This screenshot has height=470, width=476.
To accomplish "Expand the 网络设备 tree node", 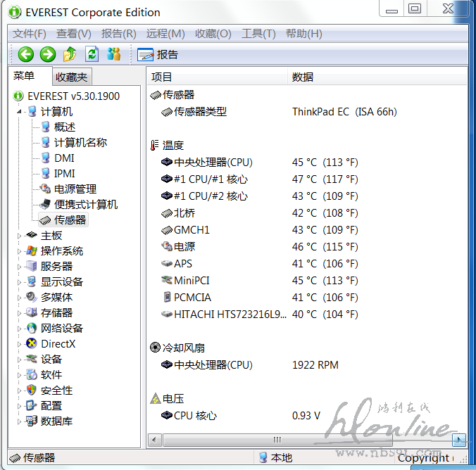I will 19,329.
